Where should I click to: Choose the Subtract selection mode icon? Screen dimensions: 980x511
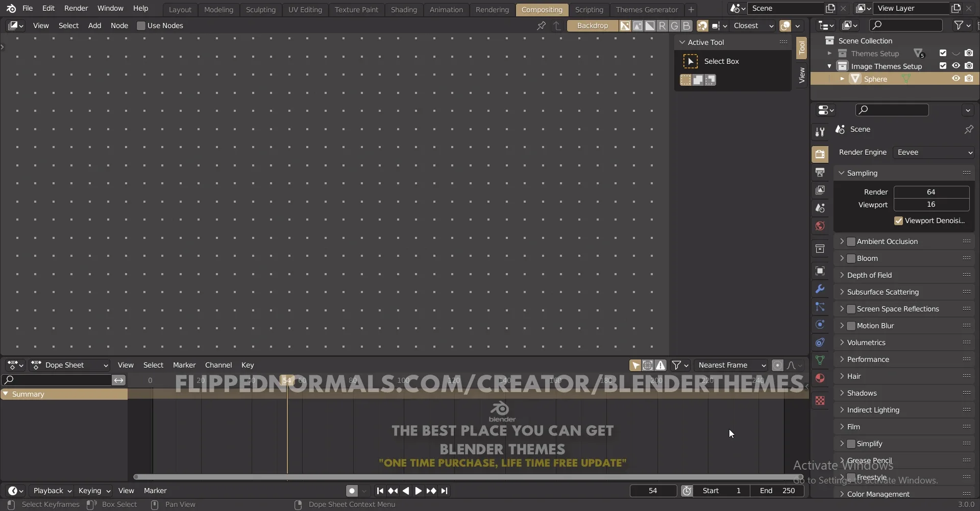click(x=710, y=80)
